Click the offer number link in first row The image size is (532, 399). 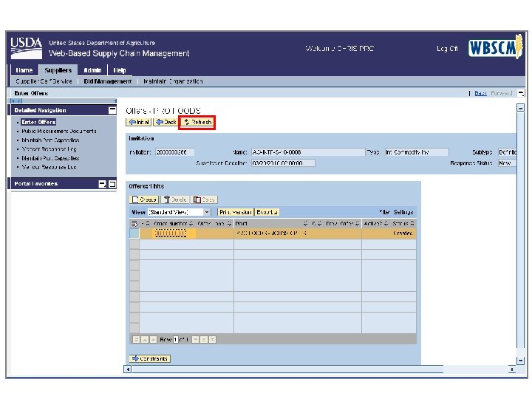pos(171,233)
